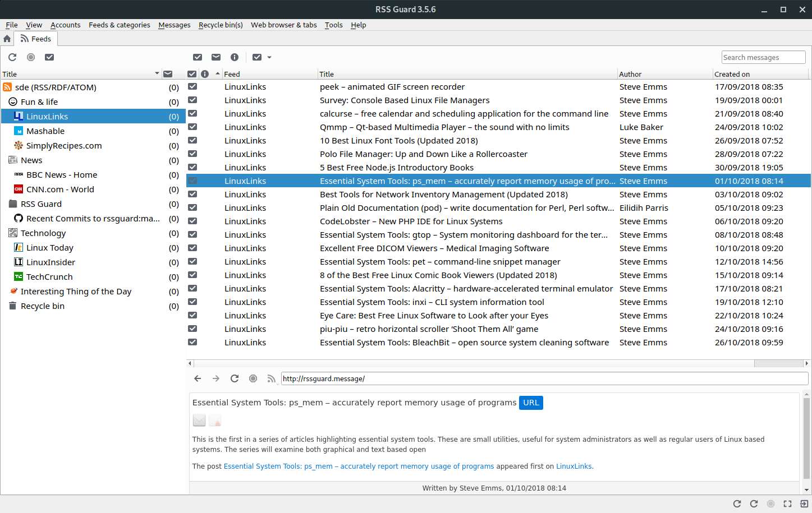Click the importance column header icon

(x=205, y=74)
